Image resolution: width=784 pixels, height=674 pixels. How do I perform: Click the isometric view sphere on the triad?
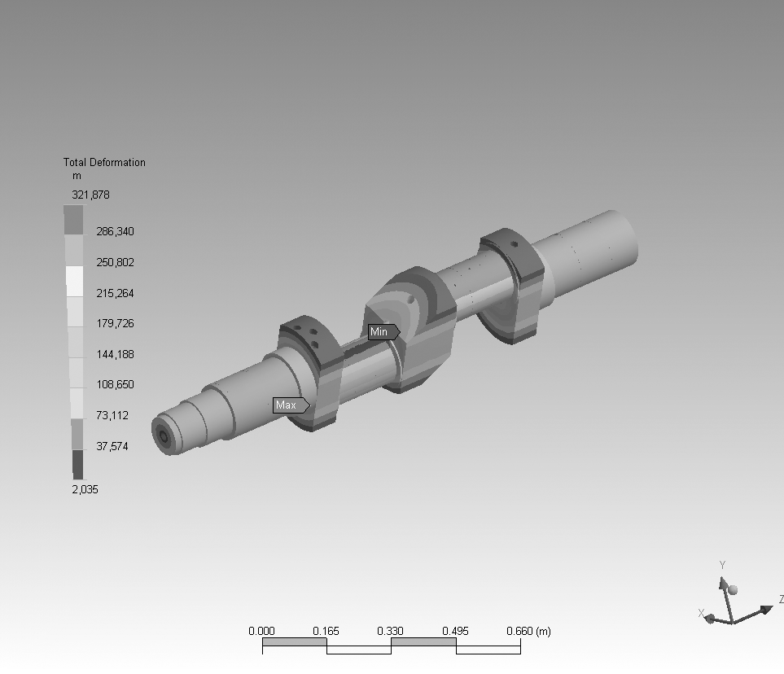(x=733, y=590)
